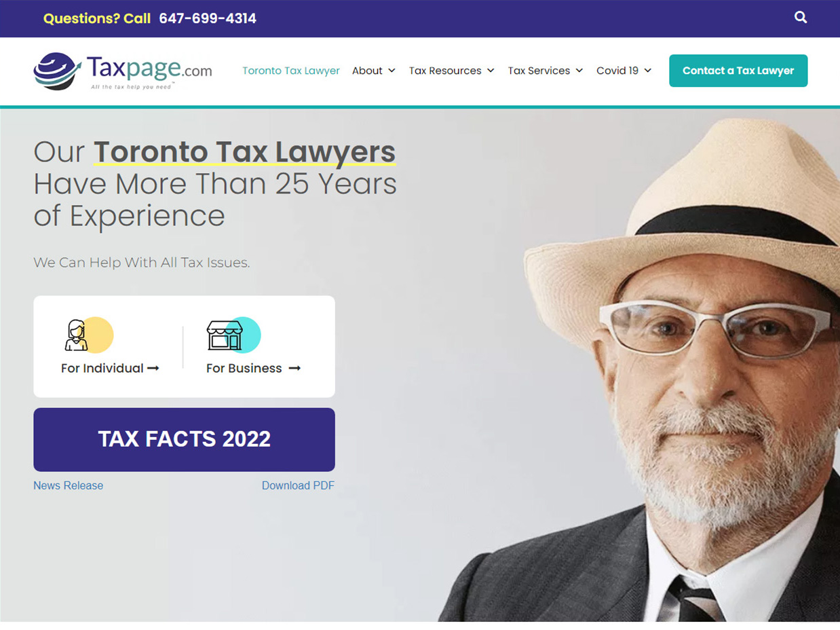Screen dimensions: 840x630
Task: Call the phone number 647-699-4314
Action: 208,18
